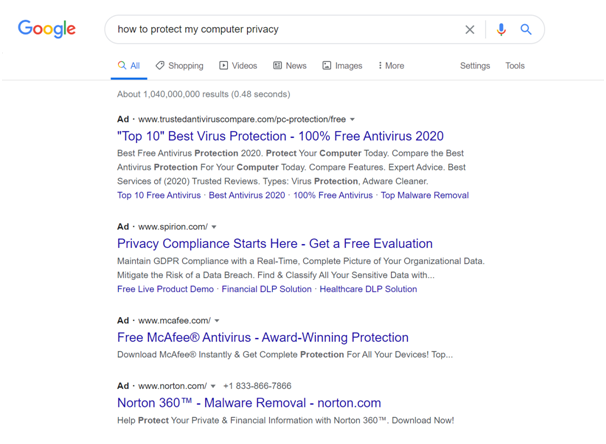The height and width of the screenshot is (444, 606).
Task: Expand the More options menu
Action: (x=391, y=66)
